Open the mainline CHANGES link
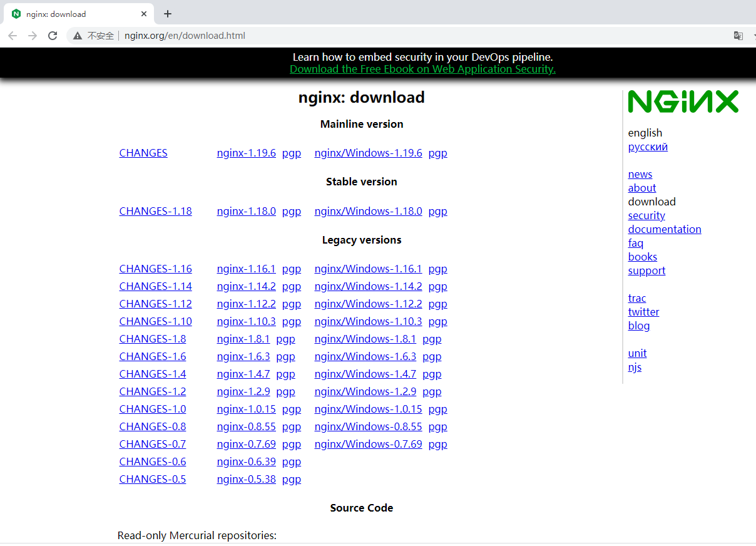The width and height of the screenshot is (756, 546). point(143,153)
